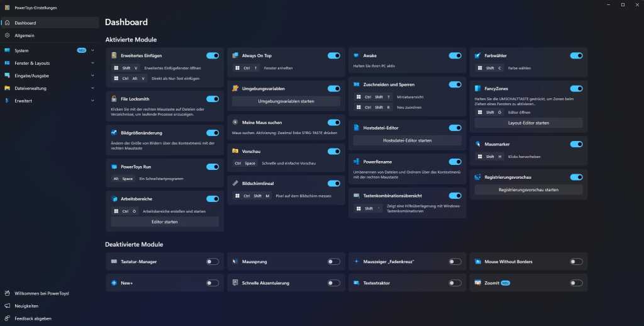This screenshot has height=326, width=644.
Task: Enable the Mausprung module toggle
Action: pyautogui.click(x=333, y=261)
